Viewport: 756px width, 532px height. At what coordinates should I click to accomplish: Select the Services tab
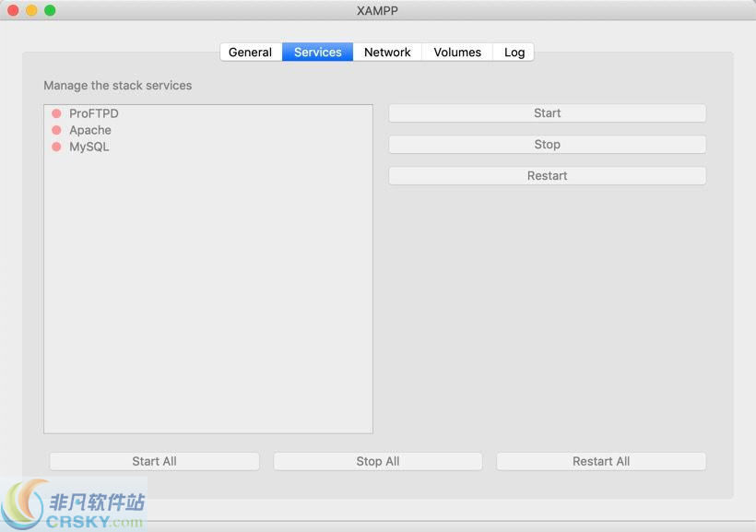click(318, 52)
